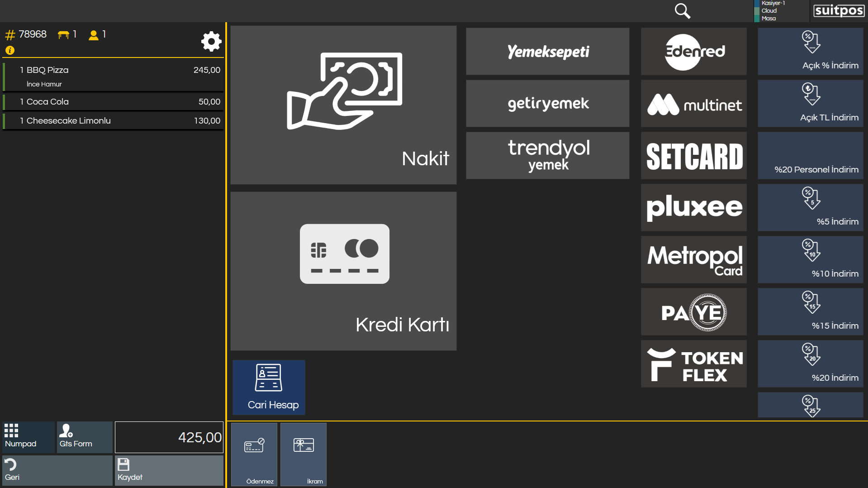This screenshot has height=488, width=868.
Task: Select the BBQ Pizza order line
Action: tap(113, 77)
